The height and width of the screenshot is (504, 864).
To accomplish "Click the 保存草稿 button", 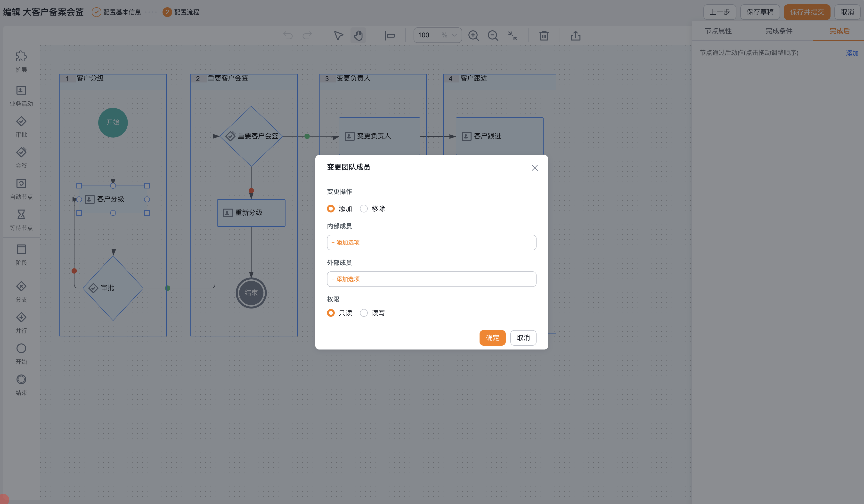I will (x=760, y=12).
